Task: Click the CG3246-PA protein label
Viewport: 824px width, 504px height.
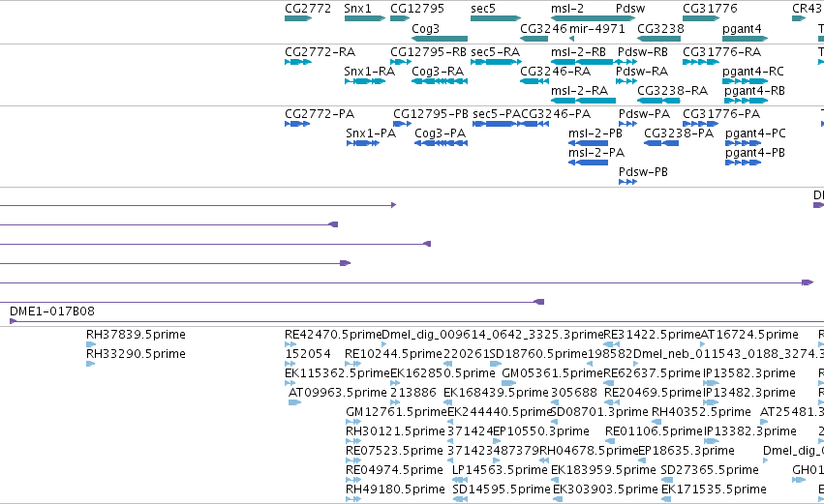Action: coord(556,114)
